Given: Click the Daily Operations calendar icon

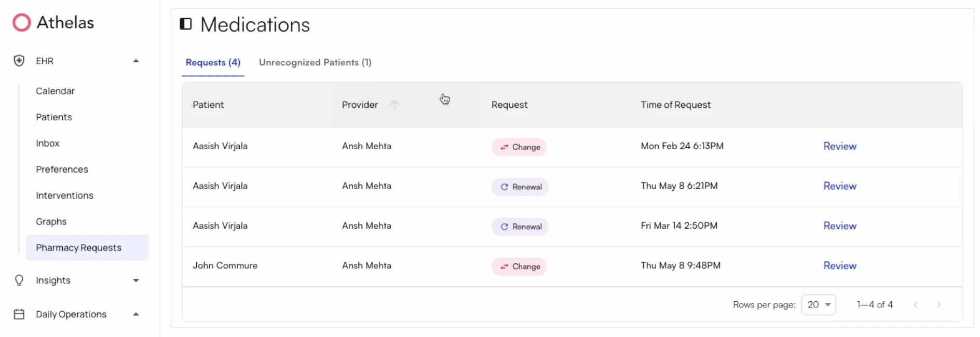Looking at the screenshot, I should pos(19,314).
